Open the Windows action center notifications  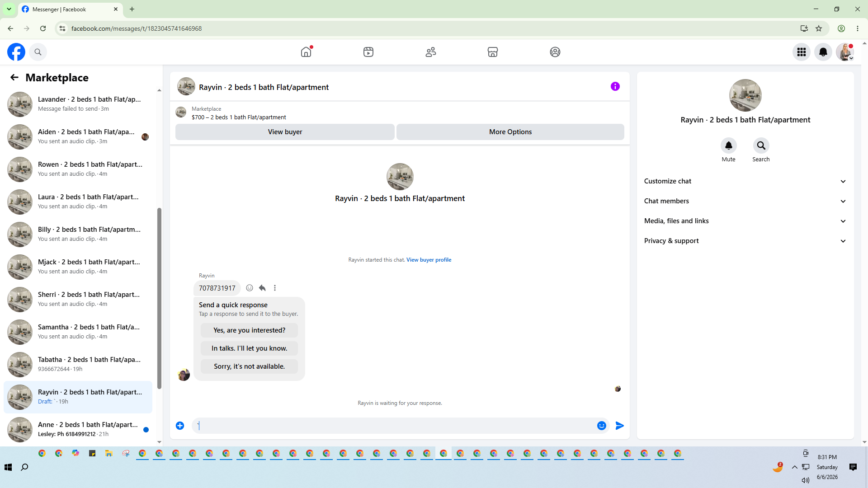[853, 467]
